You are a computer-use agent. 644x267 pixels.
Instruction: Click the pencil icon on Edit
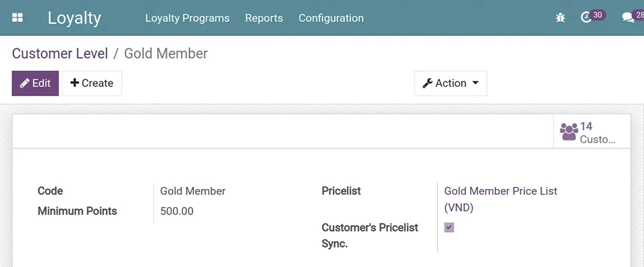pos(24,83)
